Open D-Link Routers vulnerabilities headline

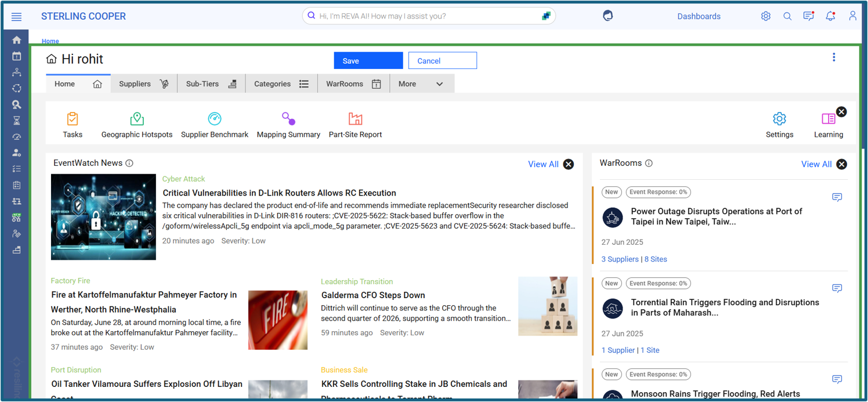pos(279,193)
